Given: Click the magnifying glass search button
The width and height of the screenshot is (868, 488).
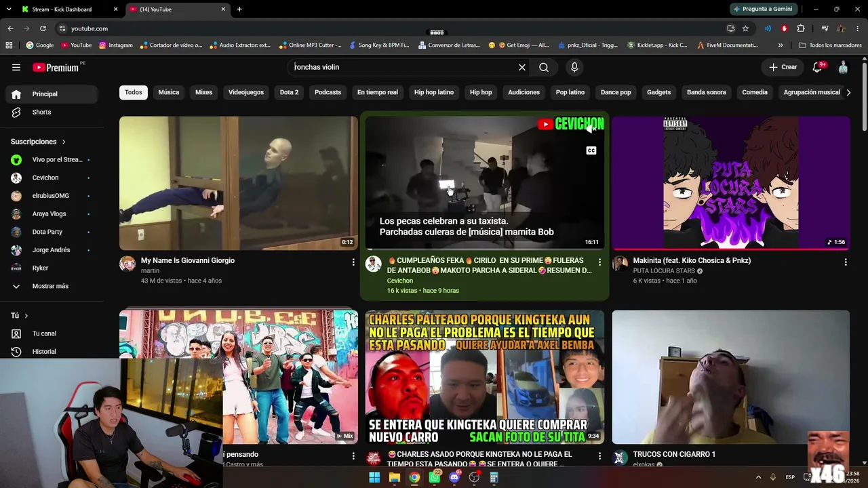Looking at the screenshot, I should pyautogui.click(x=544, y=67).
